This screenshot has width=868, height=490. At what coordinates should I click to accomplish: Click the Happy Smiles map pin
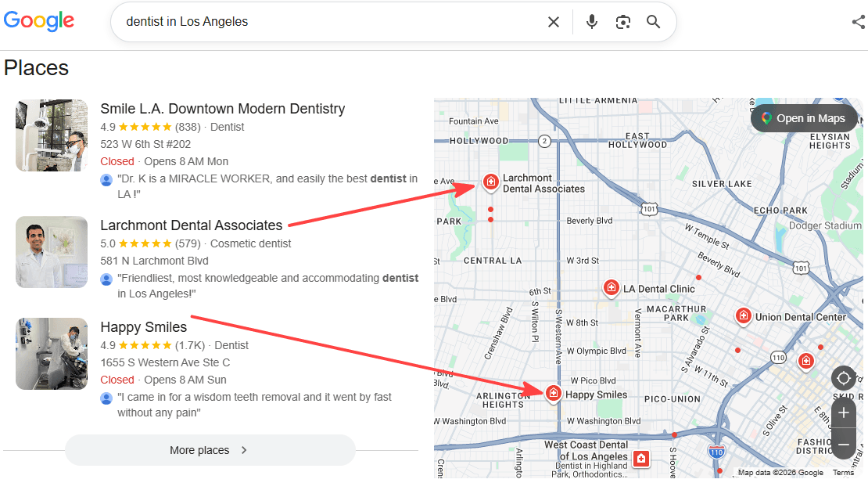coord(553,394)
